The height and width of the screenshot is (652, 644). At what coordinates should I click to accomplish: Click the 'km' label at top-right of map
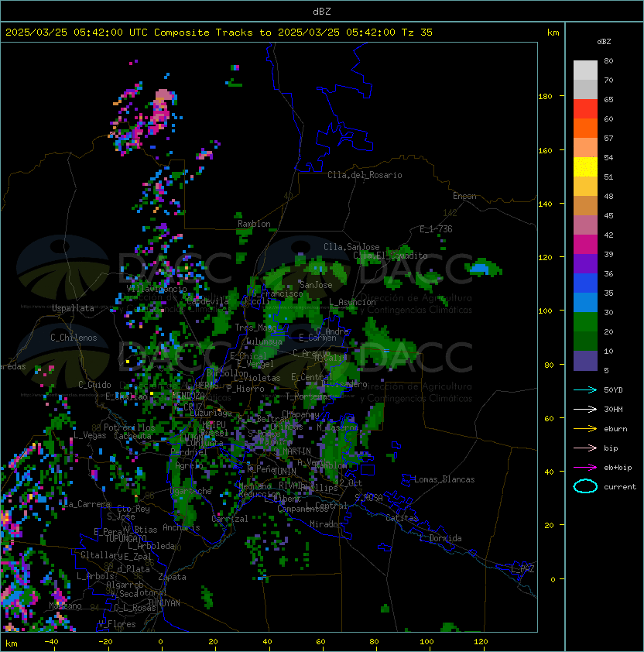(x=553, y=33)
